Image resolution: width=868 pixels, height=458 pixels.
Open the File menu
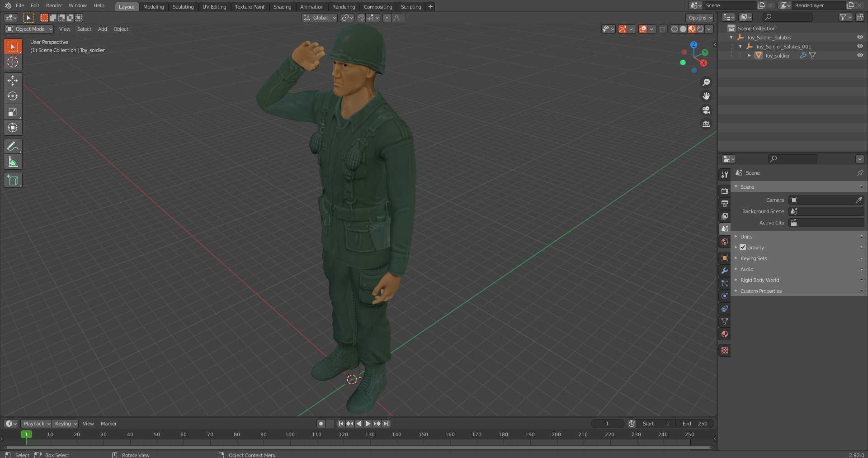point(20,5)
